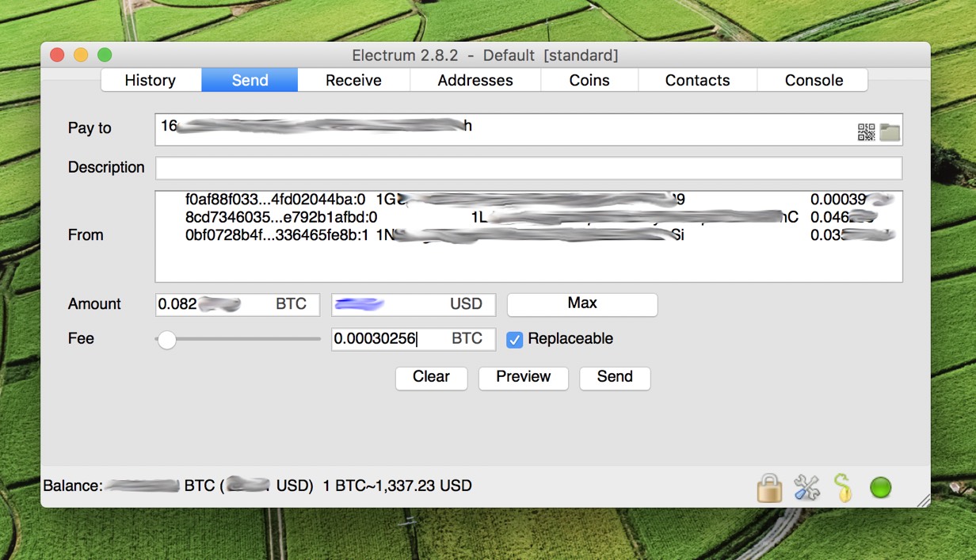This screenshot has height=560, width=976.
Task: Toggle the Replaceable checkbox
Action: pyautogui.click(x=515, y=339)
